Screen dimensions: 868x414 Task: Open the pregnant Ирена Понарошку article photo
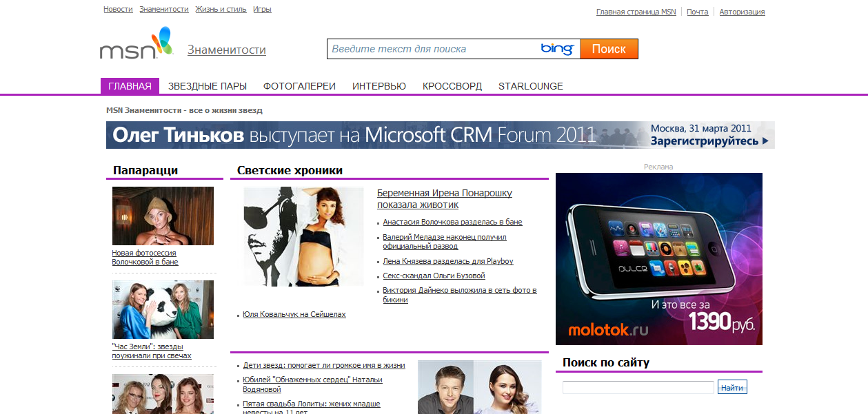pos(304,236)
